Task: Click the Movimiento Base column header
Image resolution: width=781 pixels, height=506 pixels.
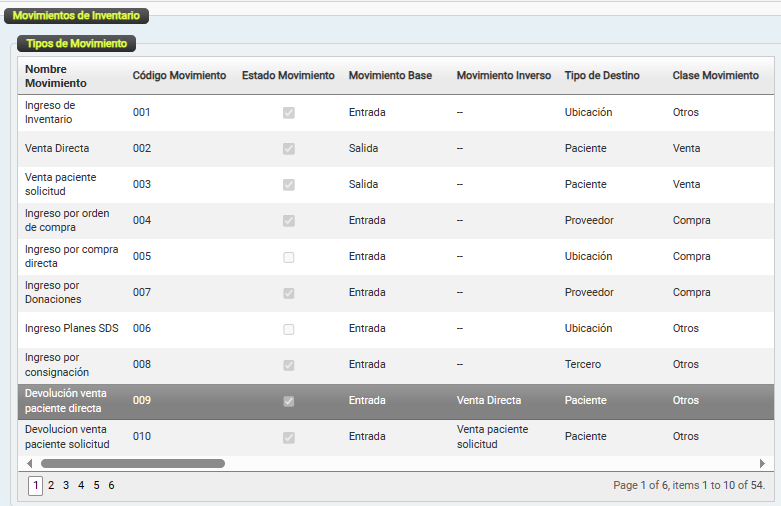Action: 390,76
